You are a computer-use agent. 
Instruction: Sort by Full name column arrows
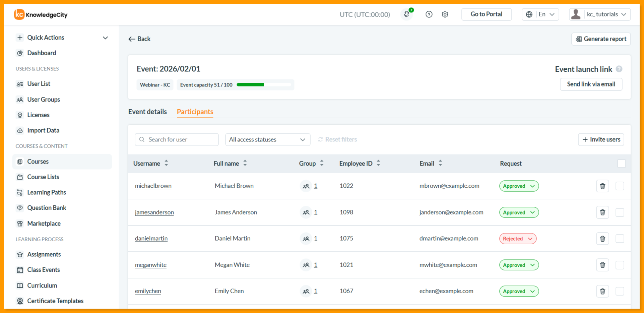click(245, 163)
